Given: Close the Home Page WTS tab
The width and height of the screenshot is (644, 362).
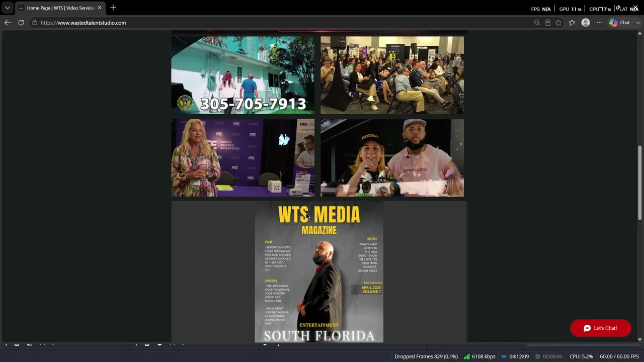Looking at the screenshot, I should point(100,8).
